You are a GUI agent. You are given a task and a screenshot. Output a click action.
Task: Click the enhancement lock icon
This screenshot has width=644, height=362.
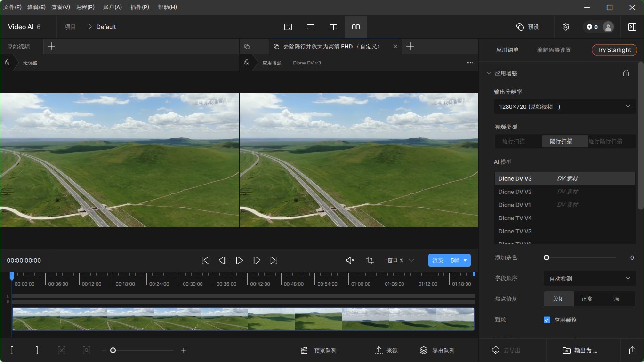[626, 73]
